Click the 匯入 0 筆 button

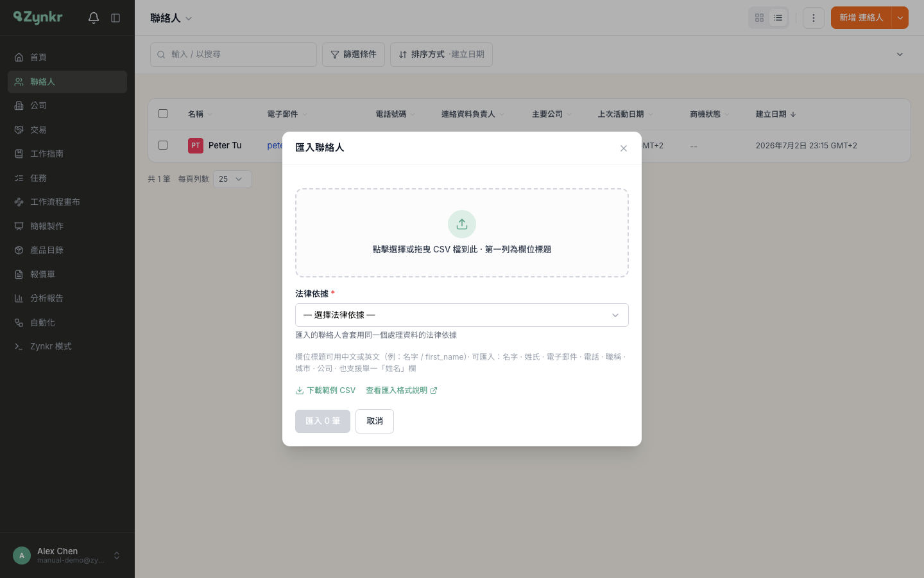point(323,421)
